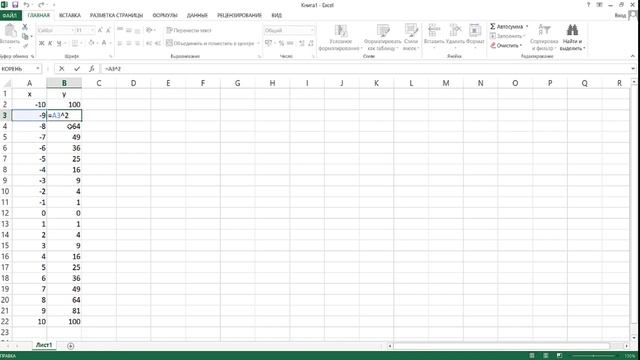This screenshot has width=640, height=360.
Task: Open Cell Styles (Стили ячеек)
Action: tap(411, 38)
